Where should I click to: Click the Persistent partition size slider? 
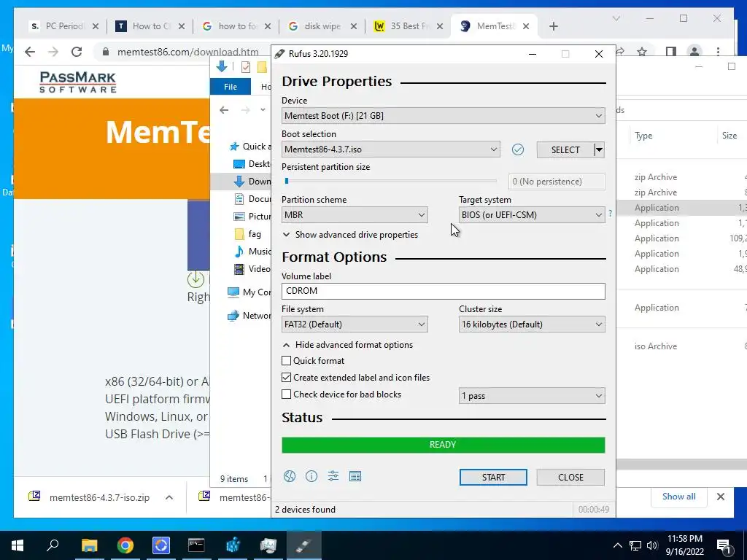coord(390,181)
